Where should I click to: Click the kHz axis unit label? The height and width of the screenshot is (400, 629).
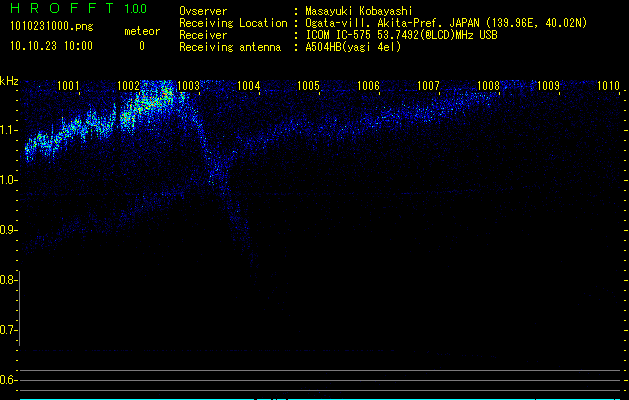click(9, 81)
